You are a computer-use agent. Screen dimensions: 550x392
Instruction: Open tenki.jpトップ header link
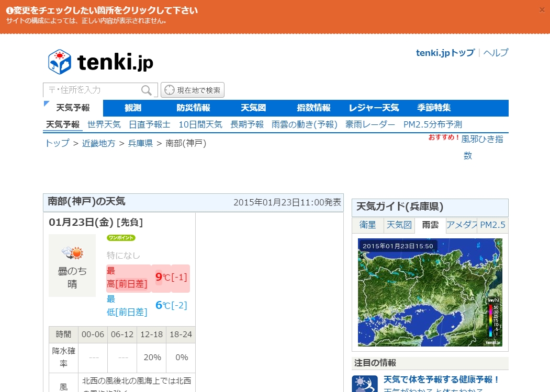(445, 53)
